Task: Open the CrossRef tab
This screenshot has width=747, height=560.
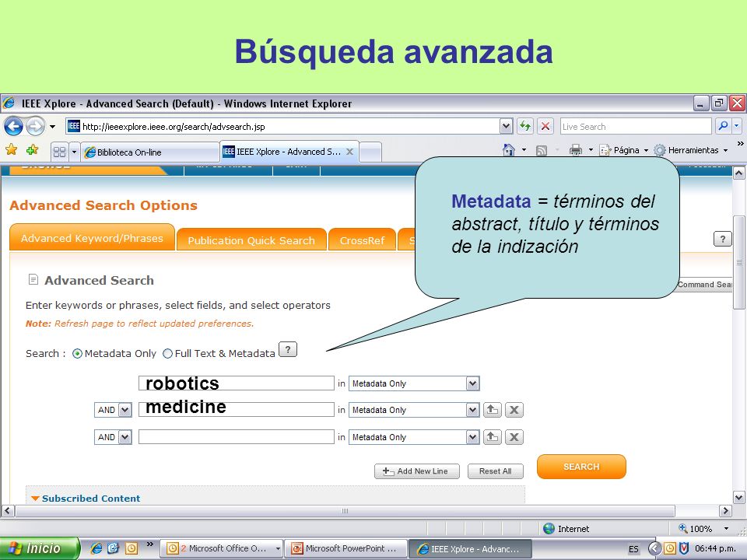Action: (362, 240)
